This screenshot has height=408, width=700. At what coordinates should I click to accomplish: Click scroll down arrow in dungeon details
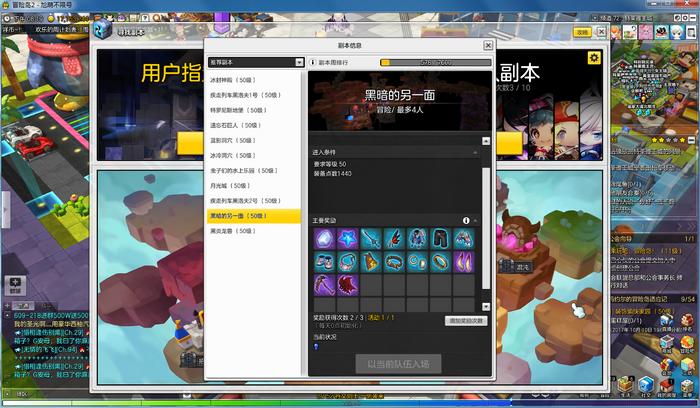coord(486,307)
